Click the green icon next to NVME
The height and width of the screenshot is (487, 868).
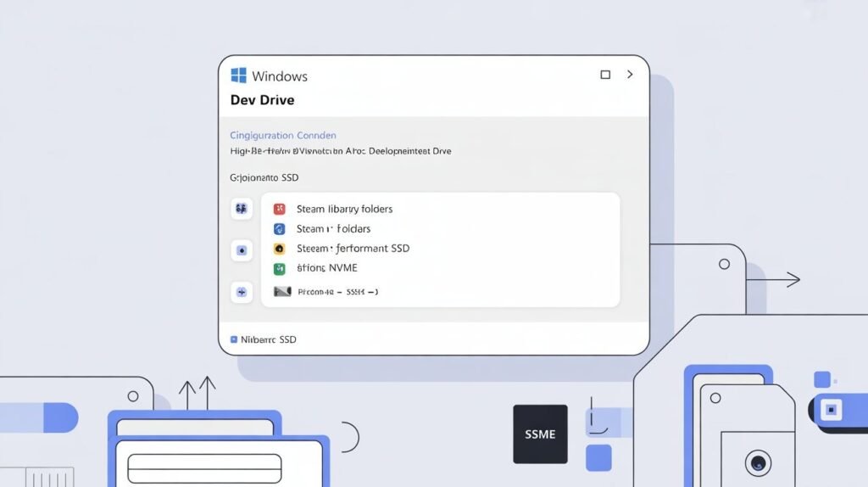tap(280, 268)
